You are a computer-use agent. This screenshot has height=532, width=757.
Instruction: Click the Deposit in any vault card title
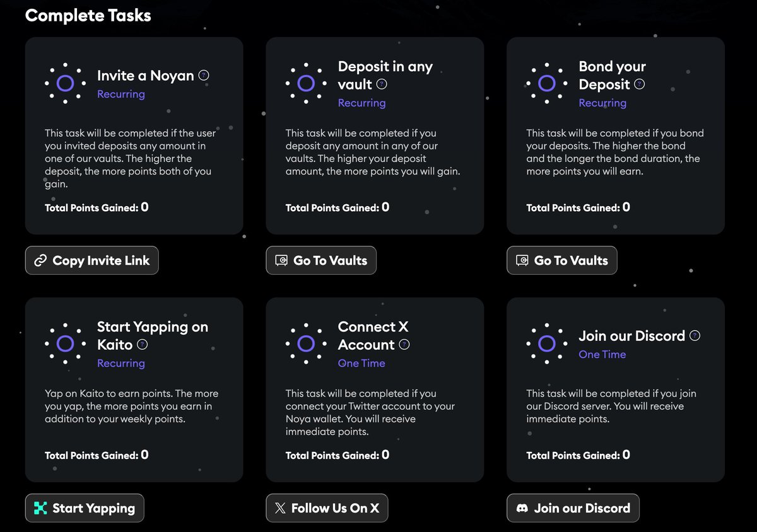tap(385, 75)
